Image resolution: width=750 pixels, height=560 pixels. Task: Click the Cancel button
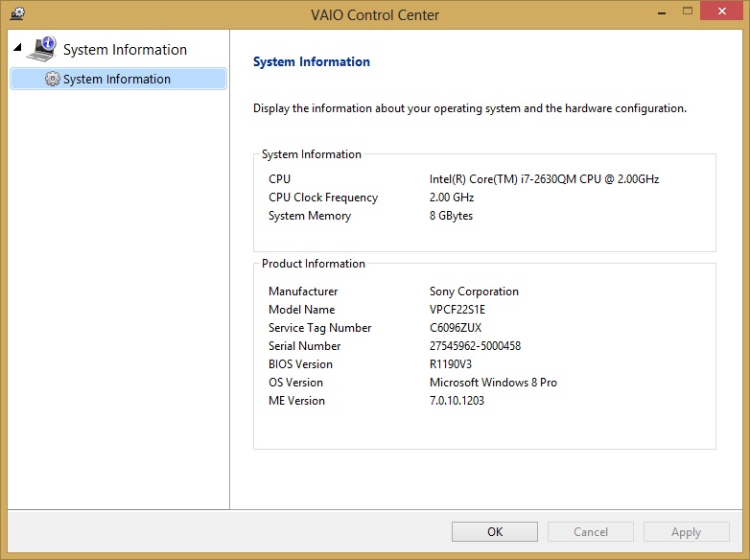pyautogui.click(x=591, y=532)
